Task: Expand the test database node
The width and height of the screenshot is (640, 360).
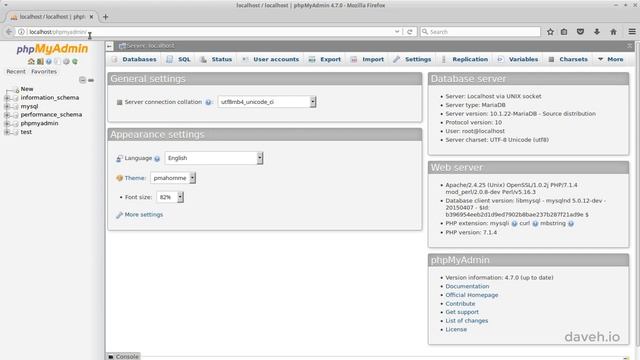Action: click(x=7, y=132)
